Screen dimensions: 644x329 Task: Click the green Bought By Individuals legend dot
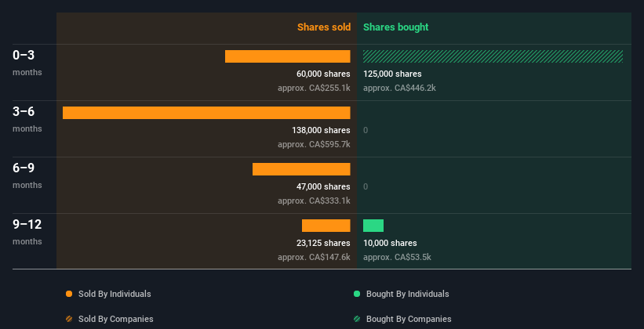click(x=357, y=294)
